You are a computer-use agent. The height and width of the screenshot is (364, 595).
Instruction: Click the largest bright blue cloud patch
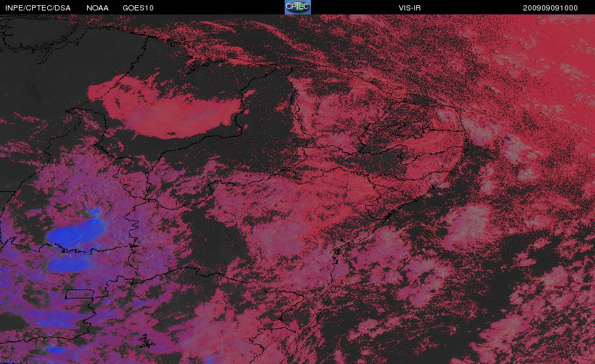point(76,234)
